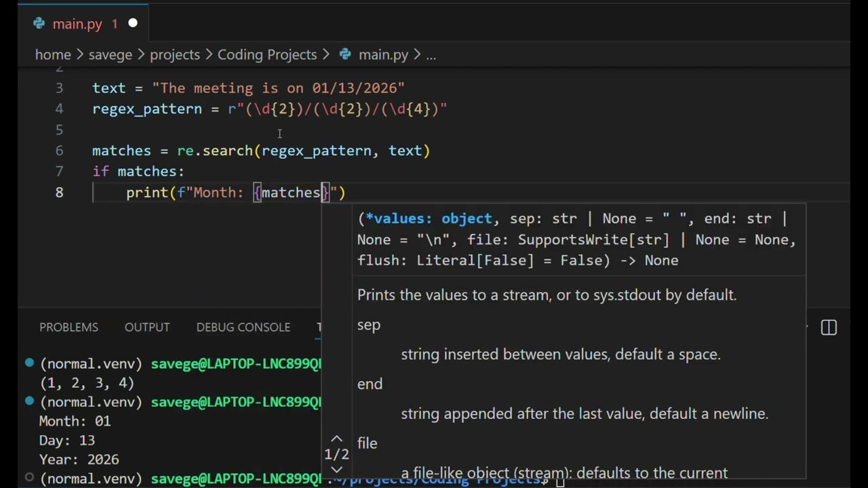Click "string inserted between values, default a space."
868x488 pixels.
561,354
